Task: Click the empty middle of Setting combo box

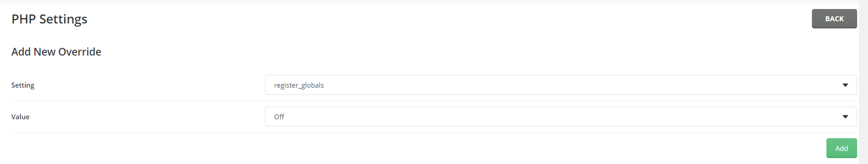Action: (561, 85)
